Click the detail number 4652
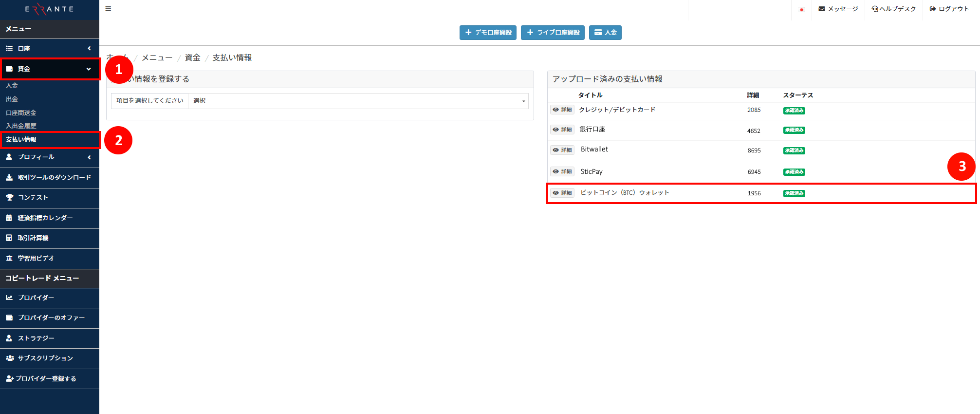Viewport: 980px width, 414px height. (x=754, y=131)
